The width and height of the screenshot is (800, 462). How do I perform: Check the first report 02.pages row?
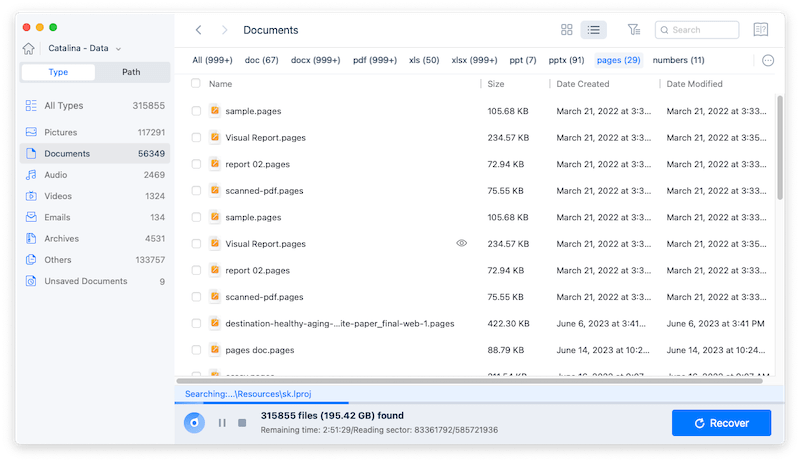point(196,164)
